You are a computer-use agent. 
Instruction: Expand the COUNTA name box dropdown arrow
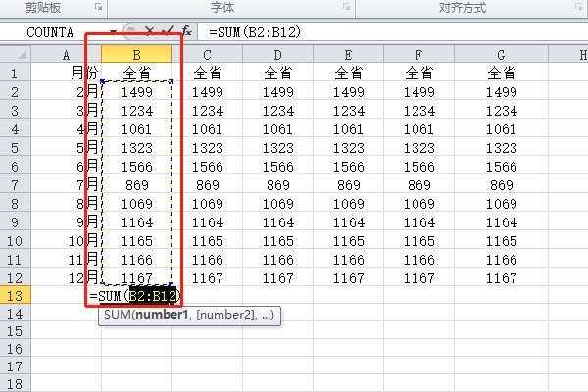click(113, 32)
